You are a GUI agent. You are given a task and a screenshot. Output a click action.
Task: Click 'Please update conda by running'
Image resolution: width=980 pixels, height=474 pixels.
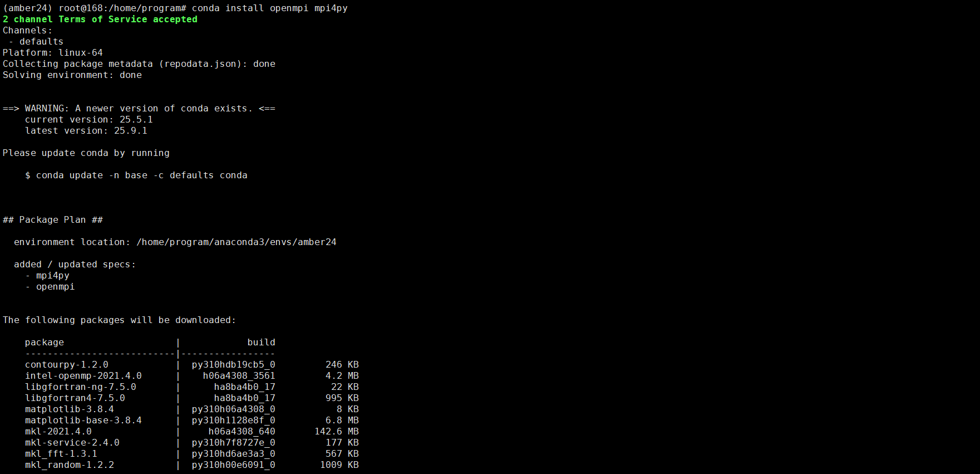pos(86,153)
